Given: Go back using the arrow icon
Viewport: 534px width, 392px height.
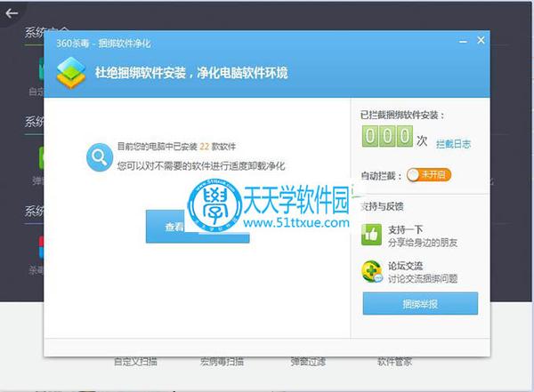Looking at the screenshot, I should pyautogui.click(x=12, y=13).
